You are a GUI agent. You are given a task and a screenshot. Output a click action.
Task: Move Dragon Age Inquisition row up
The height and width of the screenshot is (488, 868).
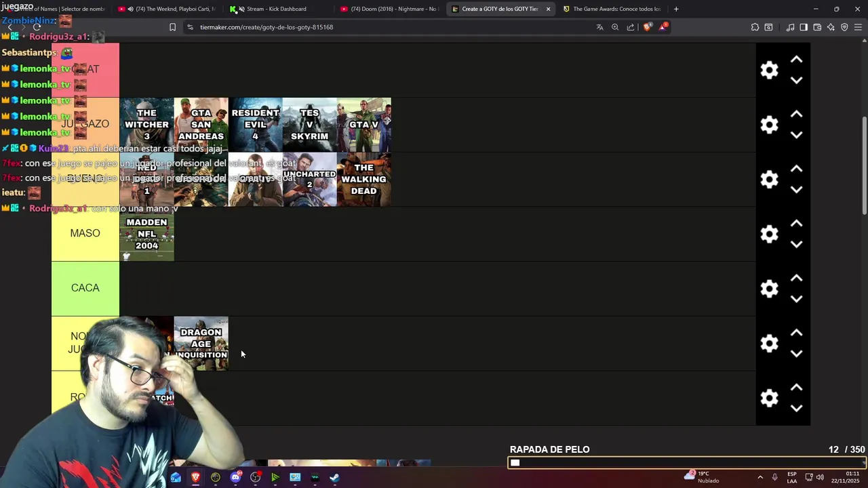(797, 333)
